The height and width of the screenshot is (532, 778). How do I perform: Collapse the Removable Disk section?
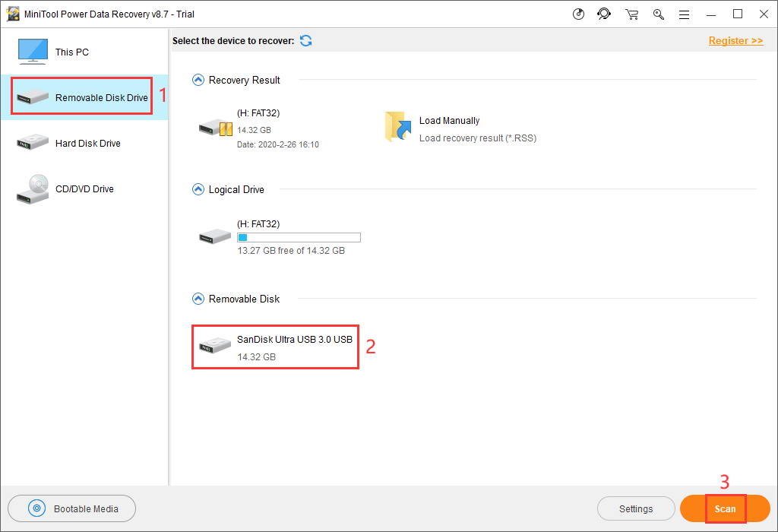pyautogui.click(x=198, y=299)
